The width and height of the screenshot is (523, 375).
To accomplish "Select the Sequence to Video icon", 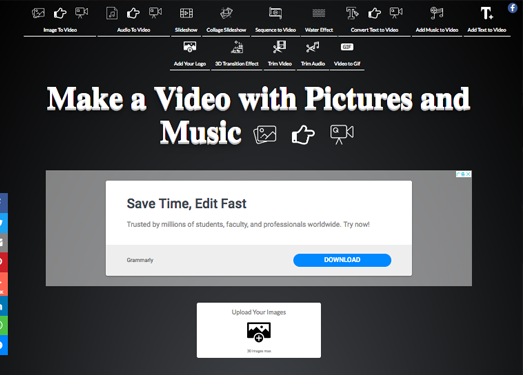I will tap(276, 13).
